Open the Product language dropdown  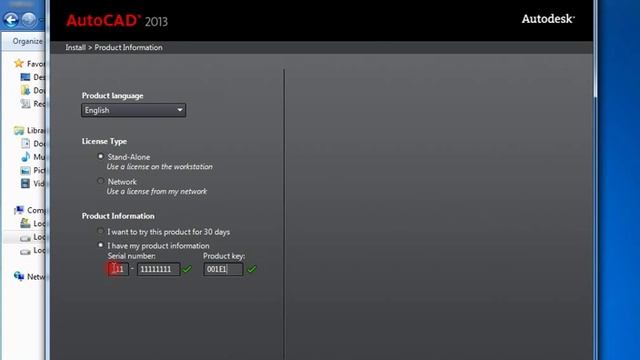[x=133, y=110]
